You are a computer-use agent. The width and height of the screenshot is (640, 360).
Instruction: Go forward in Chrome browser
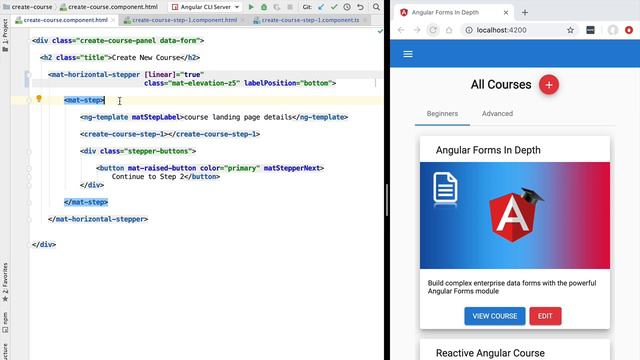(417, 30)
